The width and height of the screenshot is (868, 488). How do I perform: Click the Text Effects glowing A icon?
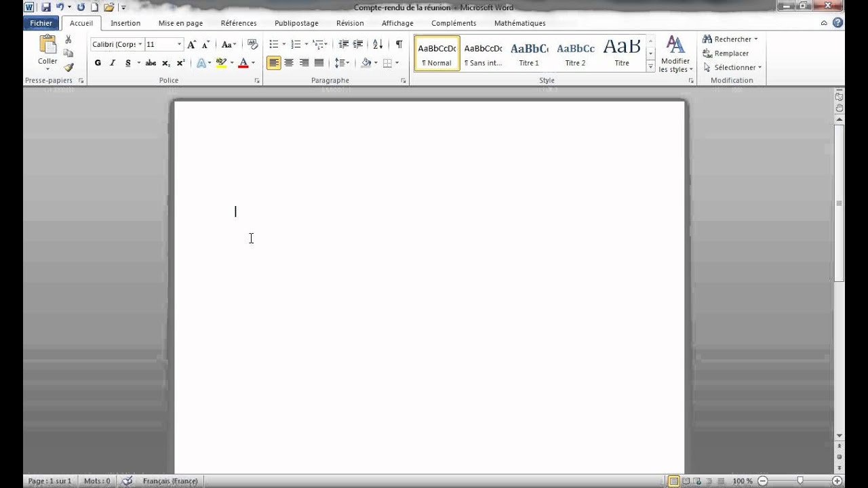[x=201, y=62]
